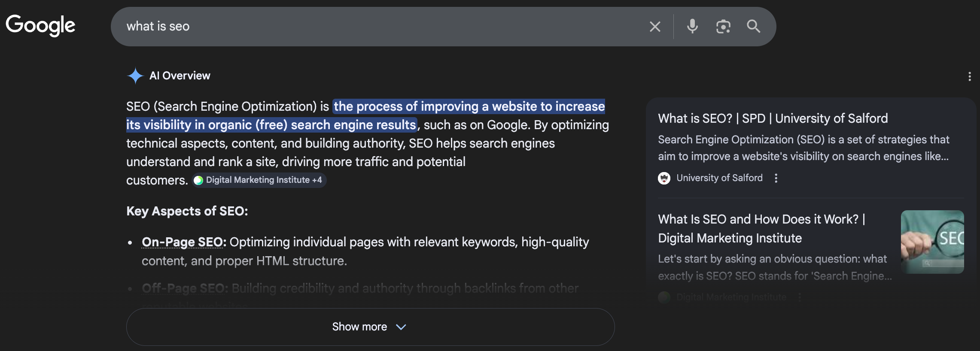The height and width of the screenshot is (351, 980).
Task: Click the highlighted SEO definition text
Action: coord(469,107)
